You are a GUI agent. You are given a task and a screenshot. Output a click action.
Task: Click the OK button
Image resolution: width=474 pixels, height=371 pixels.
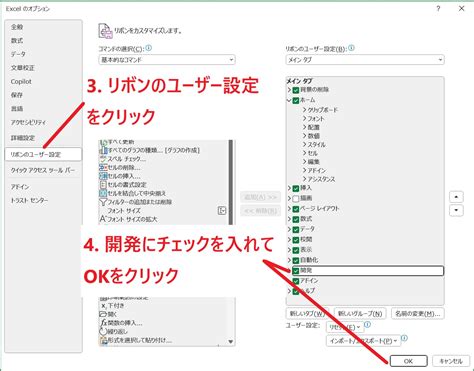tap(408, 361)
